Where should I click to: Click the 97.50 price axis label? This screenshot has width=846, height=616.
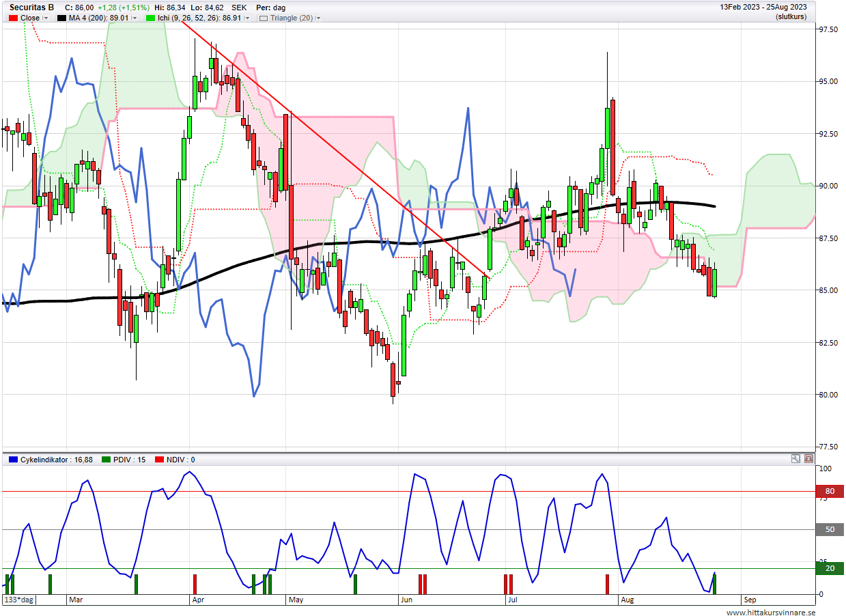(828, 29)
